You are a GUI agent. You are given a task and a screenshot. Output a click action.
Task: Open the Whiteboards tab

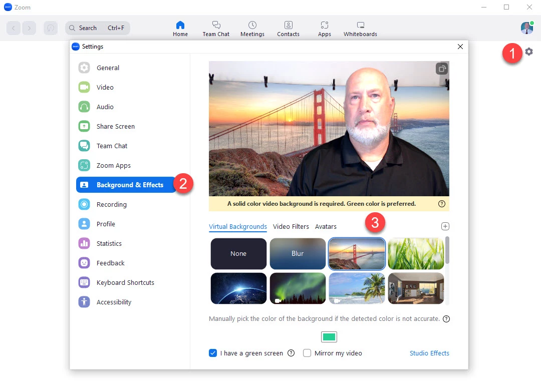click(x=360, y=29)
